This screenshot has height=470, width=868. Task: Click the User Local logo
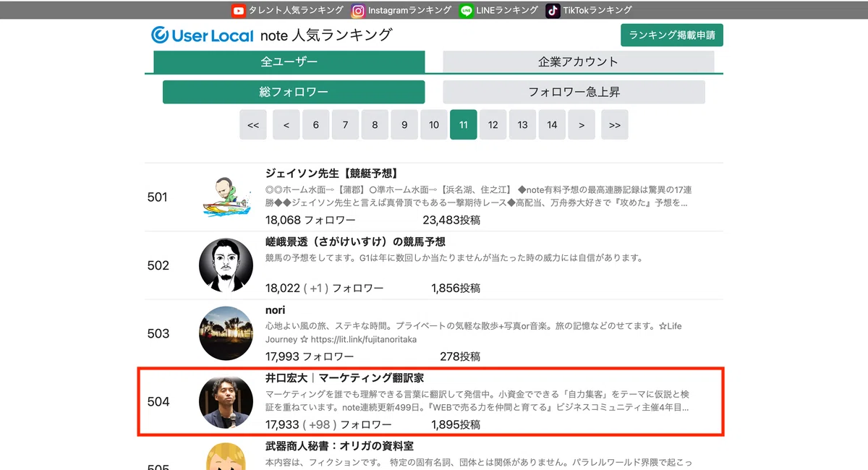[202, 35]
